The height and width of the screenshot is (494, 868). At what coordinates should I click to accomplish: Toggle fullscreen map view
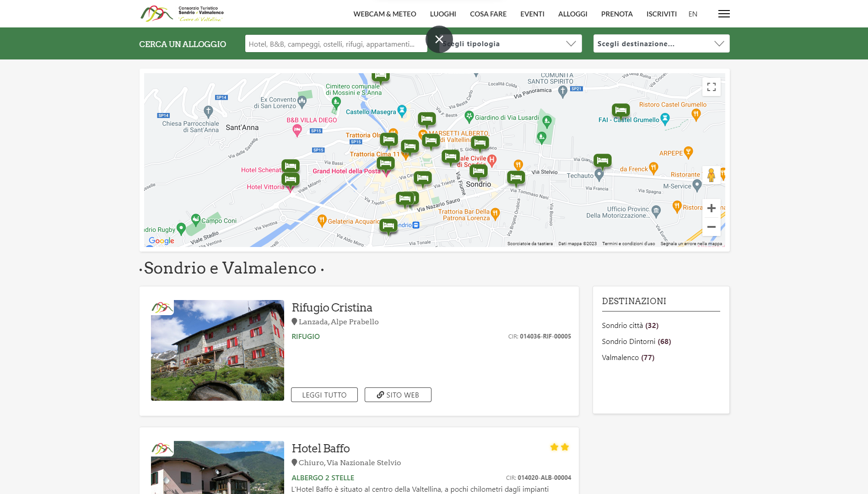click(x=711, y=87)
